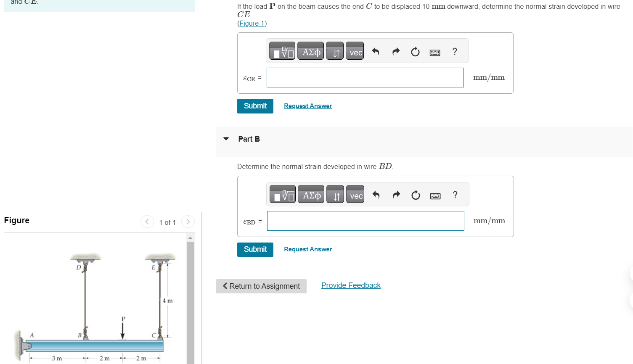Image resolution: width=633 pixels, height=364 pixels.
Task: Reset the Part B entry with circular arrow icon
Action: click(416, 195)
